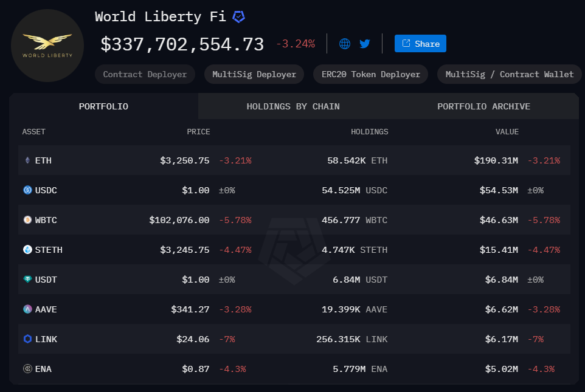Click the ETH token icon

tap(26, 160)
